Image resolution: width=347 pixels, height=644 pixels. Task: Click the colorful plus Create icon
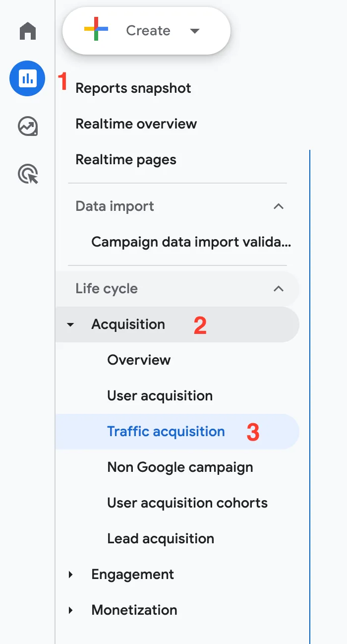(96, 30)
